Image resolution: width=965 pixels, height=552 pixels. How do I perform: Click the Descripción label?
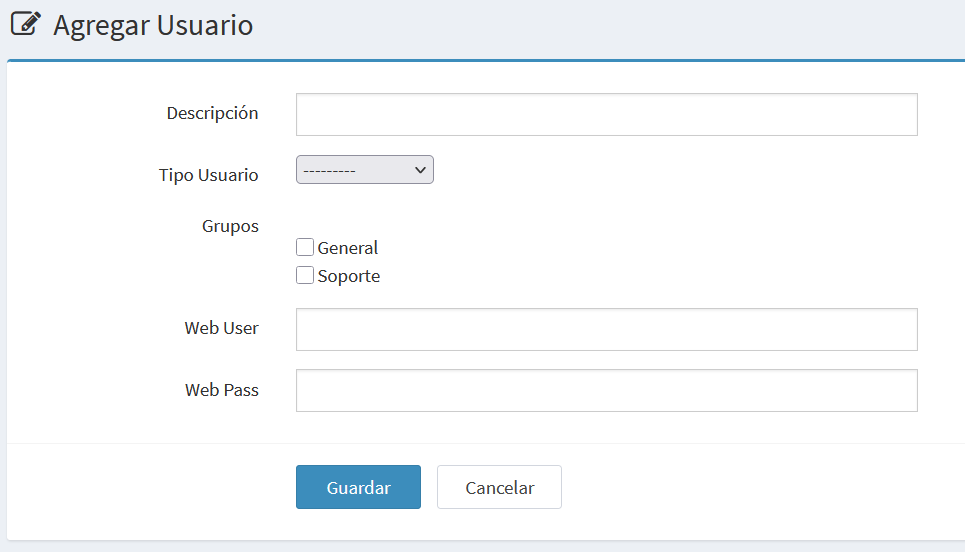212,113
